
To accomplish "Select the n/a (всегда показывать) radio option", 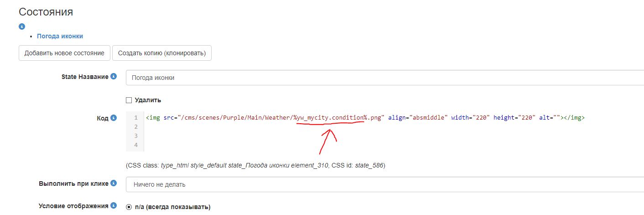I will 129,207.
